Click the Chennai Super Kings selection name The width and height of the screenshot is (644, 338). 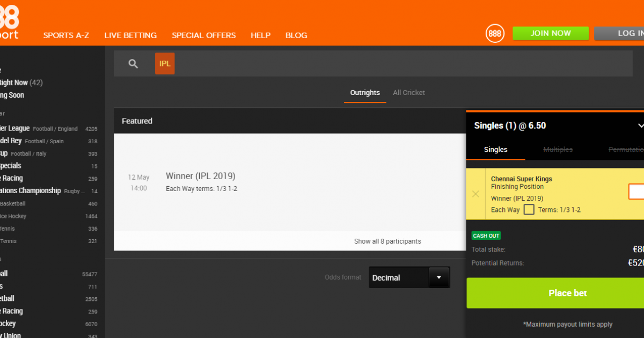tap(522, 179)
